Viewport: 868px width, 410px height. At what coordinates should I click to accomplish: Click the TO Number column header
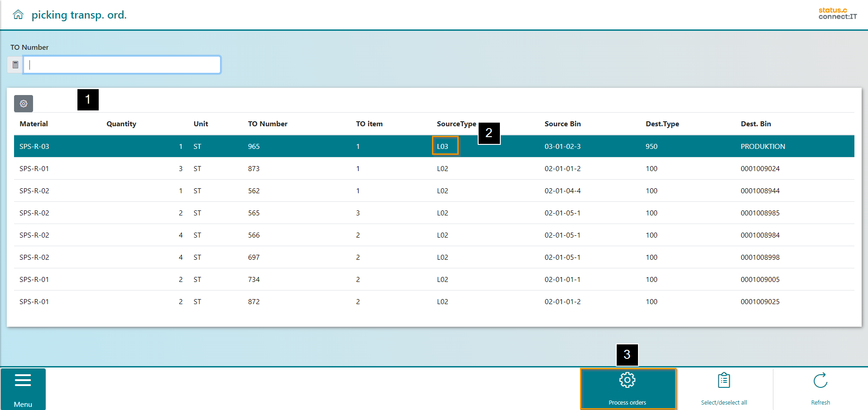coord(268,124)
